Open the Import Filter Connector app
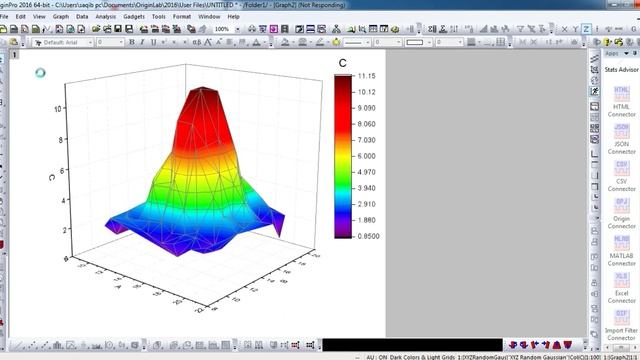The width and height of the screenshot is (640, 360). pyautogui.click(x=621, y=325)
